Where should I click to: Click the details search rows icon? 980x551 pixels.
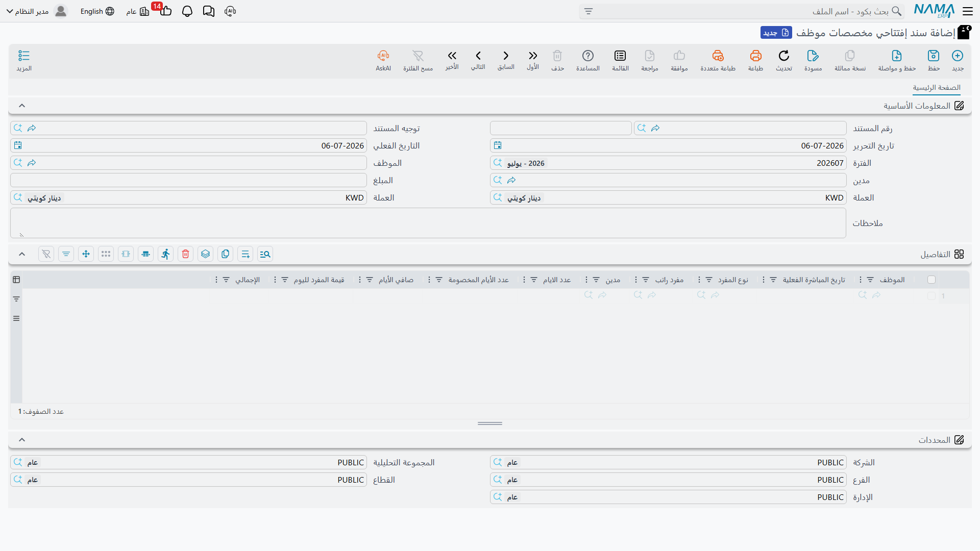(x=265, y=254)
